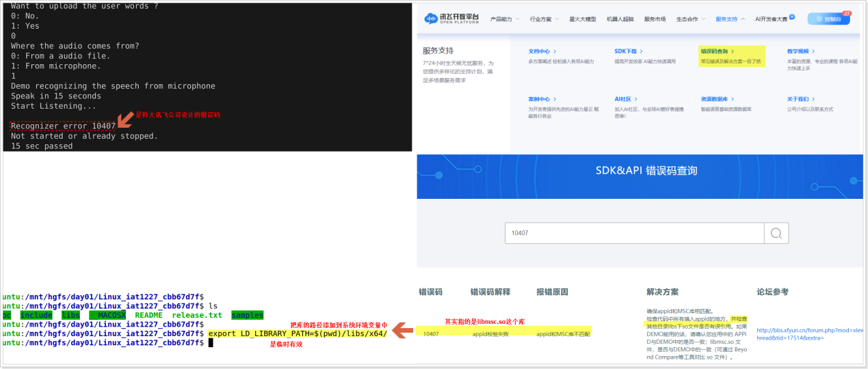The image size is (868, 369).
Task: Open the SDK下载 link
Action: coord(628,51)
